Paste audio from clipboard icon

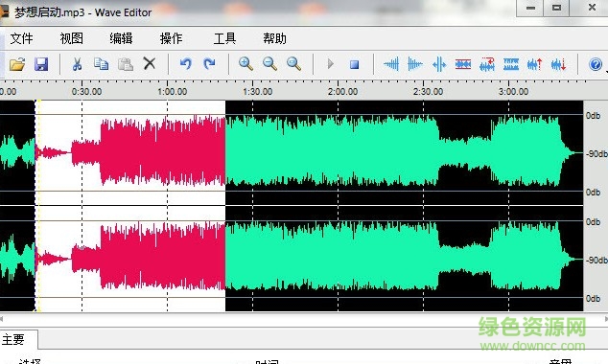point(126,64)
